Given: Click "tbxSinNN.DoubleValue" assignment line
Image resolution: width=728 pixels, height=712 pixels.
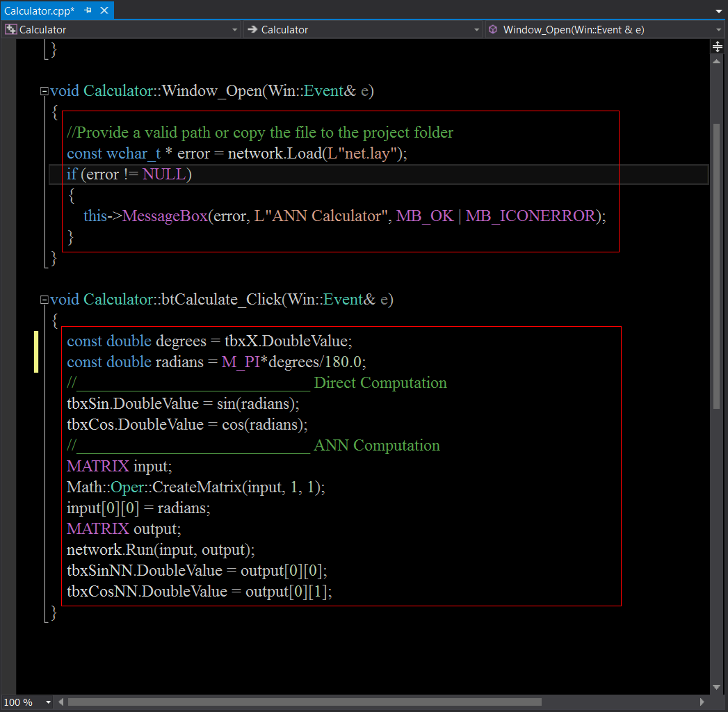Looking at the screenshot, I should click(197, 571).
